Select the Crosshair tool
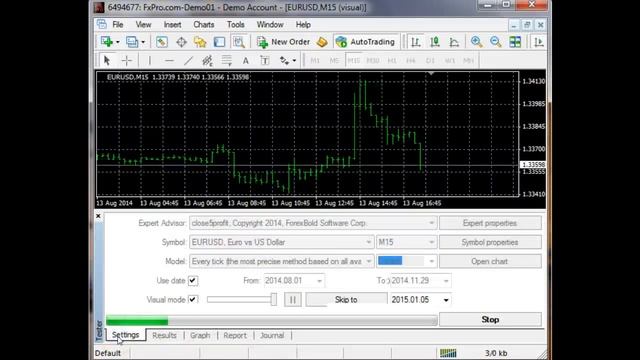Screen dimensions: 640x360 127,60
